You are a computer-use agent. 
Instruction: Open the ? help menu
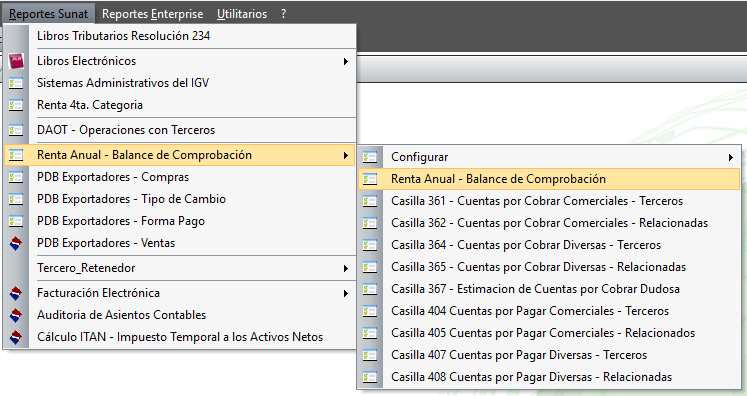(283, 14)
